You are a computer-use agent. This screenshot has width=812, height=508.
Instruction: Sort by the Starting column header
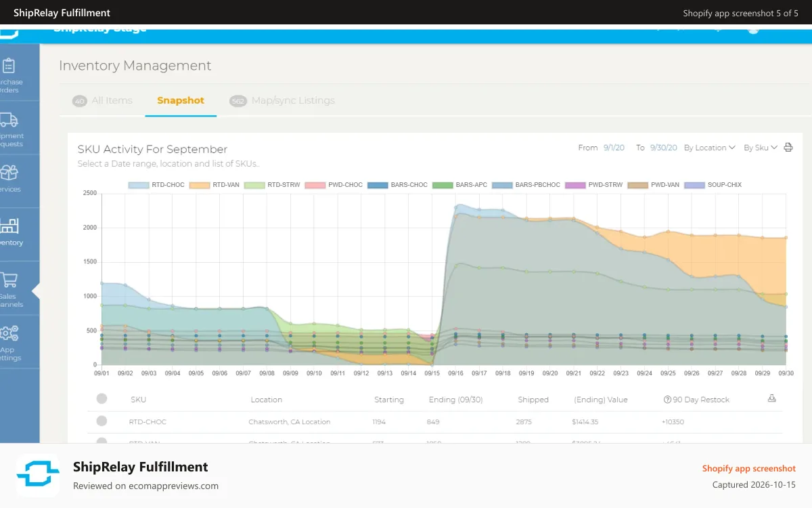click(x=389, y=400)
